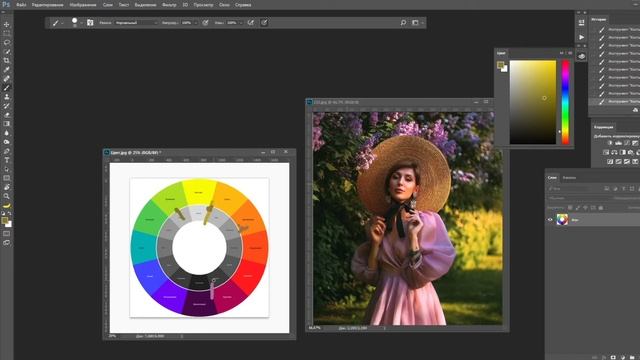Open the Справка menu

tap(243, 5)
